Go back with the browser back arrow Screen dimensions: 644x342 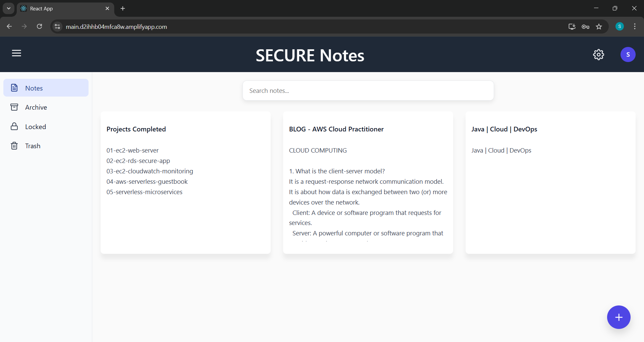pos(9,26)
